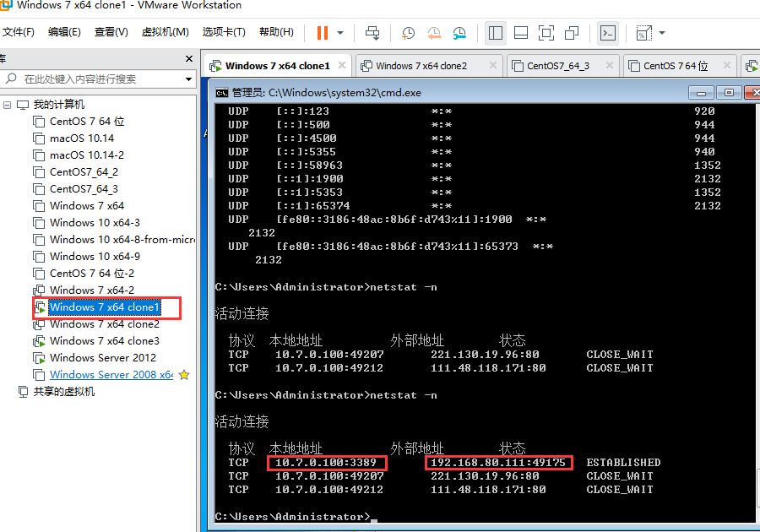Screen dimensions: 760x532
Task: Select CentOS 7 64 位-2 in the library
Action: tap(91, 274)
